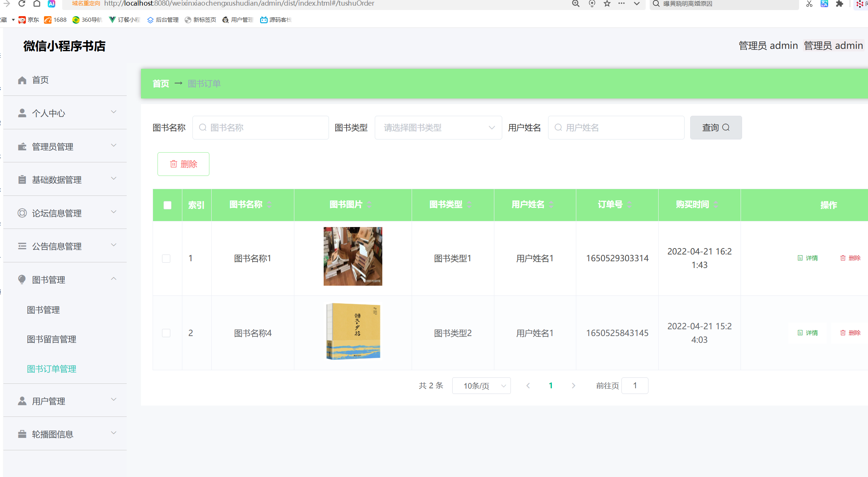Click the 基础数据管理 document icon
The width and height of the screenshot is (868, 477).
(x=22, y=179)
